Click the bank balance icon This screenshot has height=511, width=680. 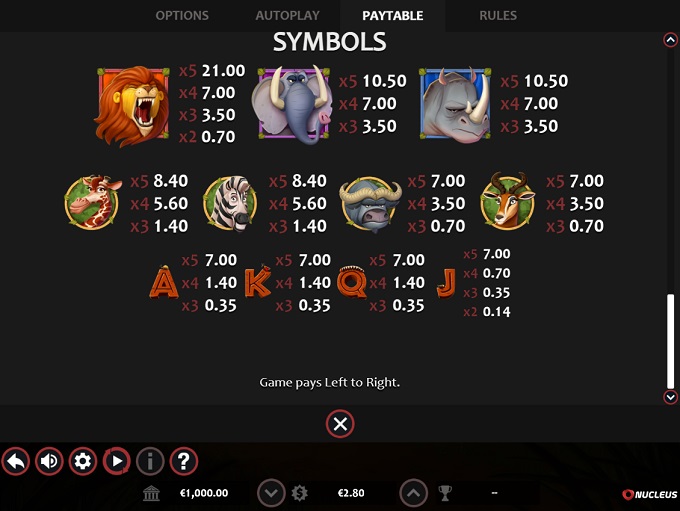(151, 493)
